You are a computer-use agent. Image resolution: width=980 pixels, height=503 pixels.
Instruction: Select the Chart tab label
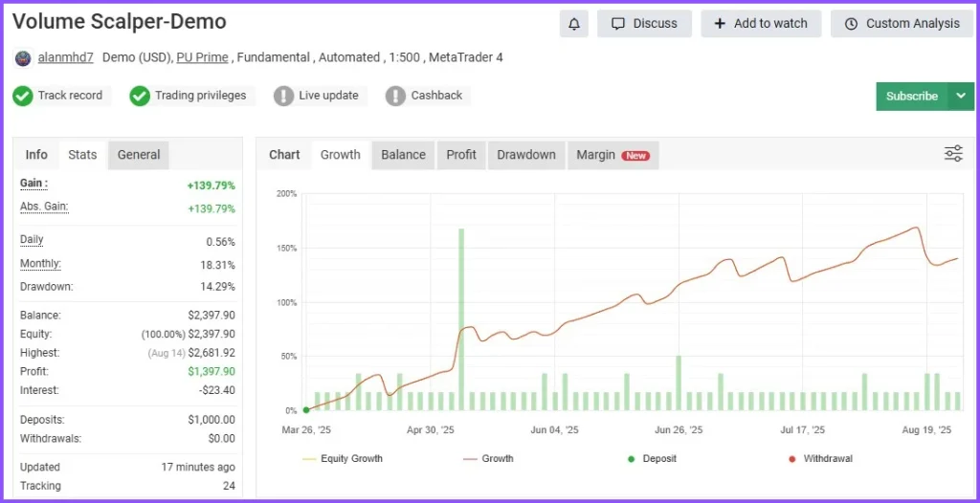284,155
